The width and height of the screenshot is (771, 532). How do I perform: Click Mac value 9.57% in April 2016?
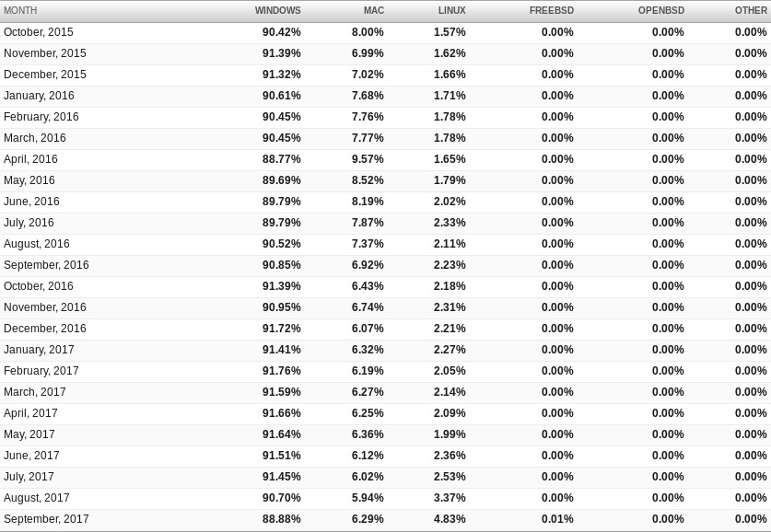368,159
